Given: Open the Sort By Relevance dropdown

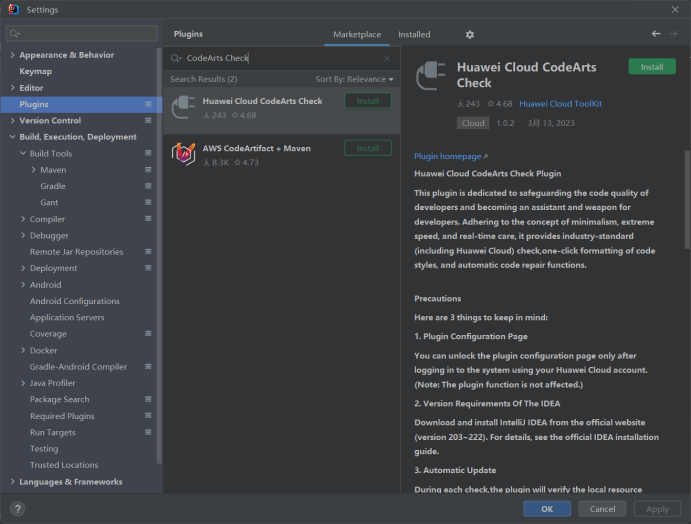Looking at the screenshot, I should click(x=354, y=79).
